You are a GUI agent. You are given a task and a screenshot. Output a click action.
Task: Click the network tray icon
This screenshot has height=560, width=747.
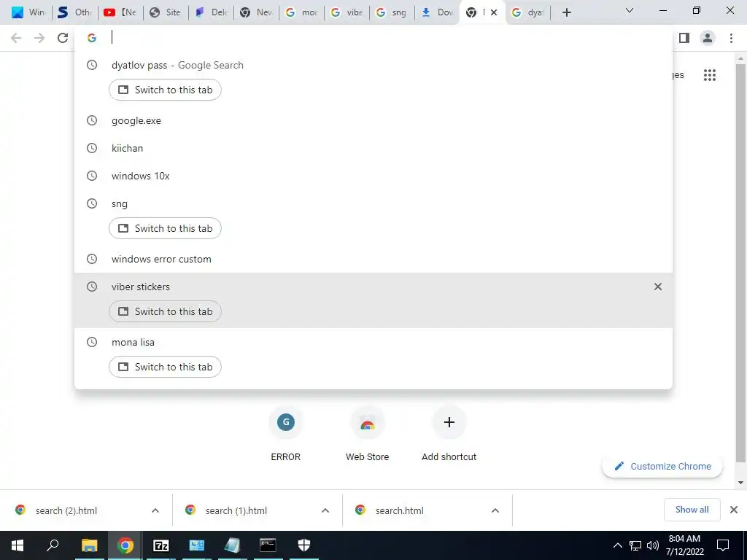pyautogui.click(x=635, y=545)
